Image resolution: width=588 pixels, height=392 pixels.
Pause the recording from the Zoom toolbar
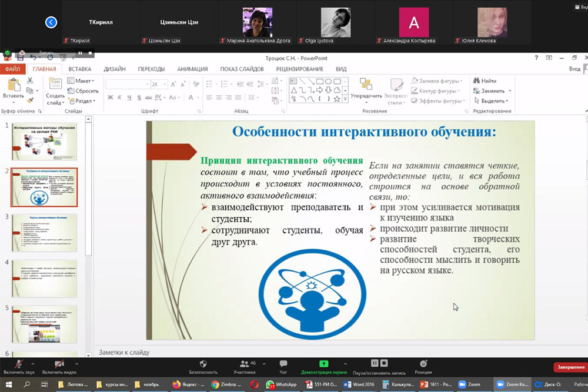[x=375, y=363]
